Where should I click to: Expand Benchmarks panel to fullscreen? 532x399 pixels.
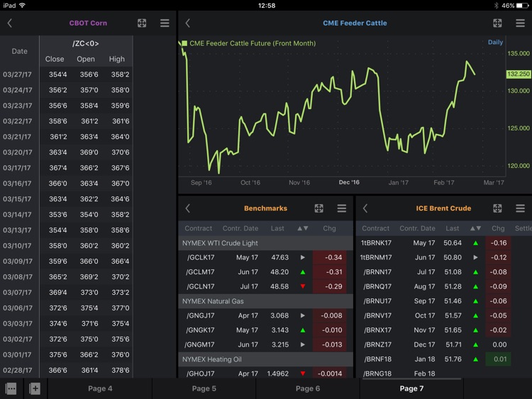point(319,208)
